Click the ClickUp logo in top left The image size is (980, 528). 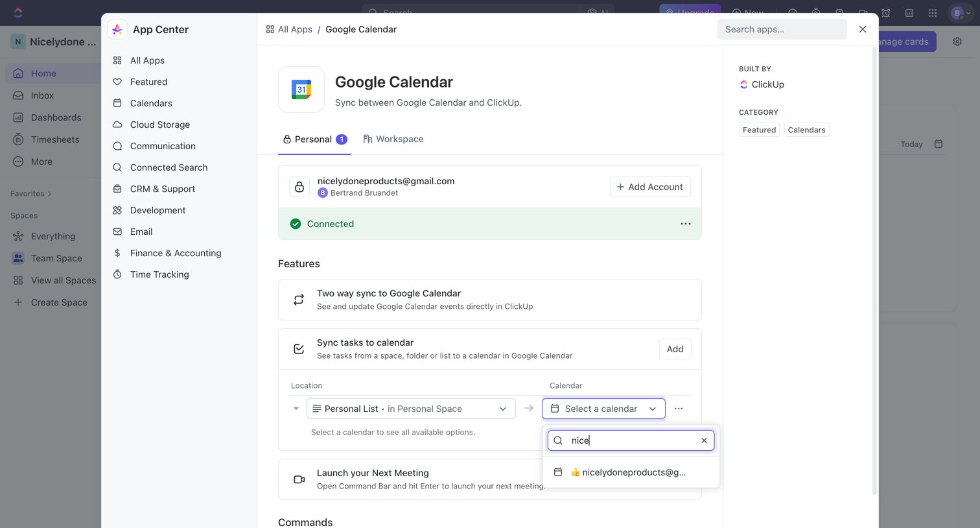click(17, 13)
